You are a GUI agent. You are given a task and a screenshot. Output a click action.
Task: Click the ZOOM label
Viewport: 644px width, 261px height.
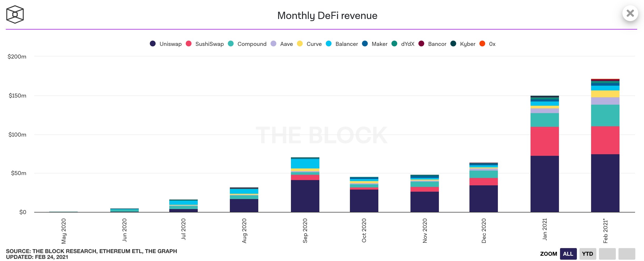(548, 254)
